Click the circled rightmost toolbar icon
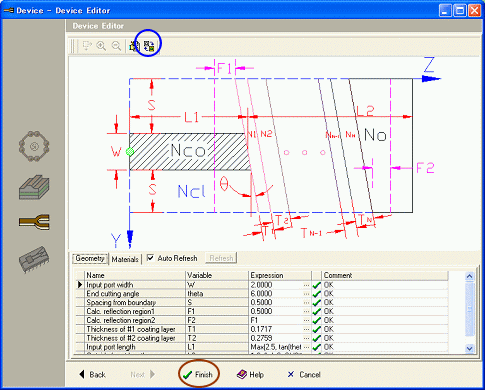Viewport: 485px width, 390px height. [149, 46]
